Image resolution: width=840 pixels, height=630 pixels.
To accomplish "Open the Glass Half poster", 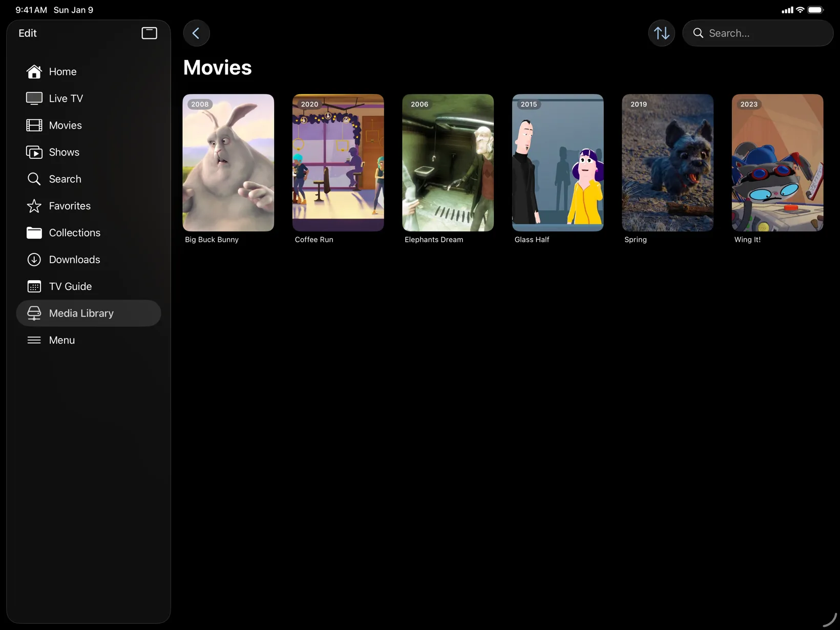I will [x=558, y=162].
